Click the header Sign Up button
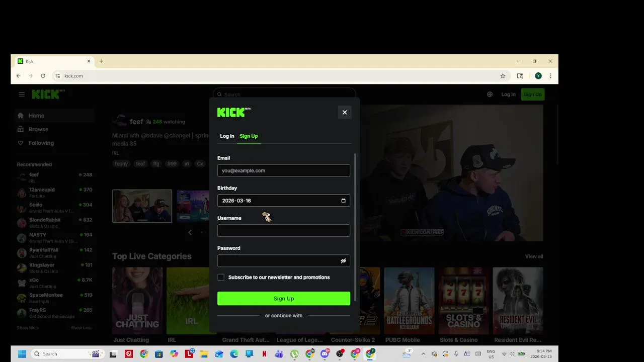Image resolution: width=644 pixels, height=362 pixels. click(x=532, y=95)
